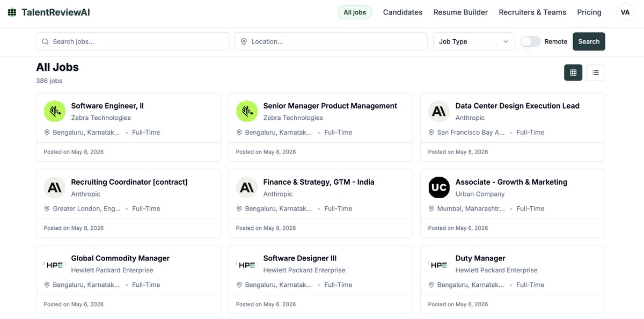Click Zebra logo on Software Engineer, II card
The width and height of the screenshot is (644, 319).
55,111
